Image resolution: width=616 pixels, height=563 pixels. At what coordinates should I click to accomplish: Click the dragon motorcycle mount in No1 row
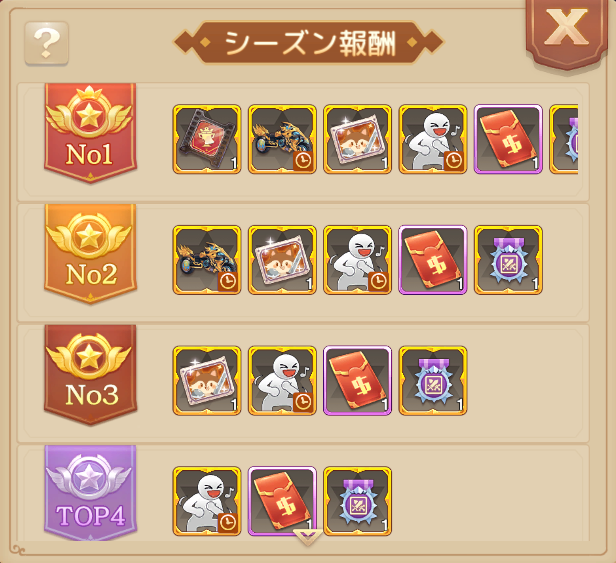(x=282, y=139)
